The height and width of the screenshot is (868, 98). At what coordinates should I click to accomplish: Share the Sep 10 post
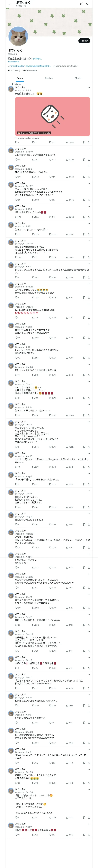[89, 160]
